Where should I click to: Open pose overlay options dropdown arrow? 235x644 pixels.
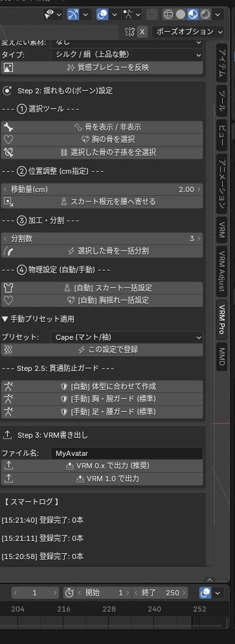pos(139,15)
